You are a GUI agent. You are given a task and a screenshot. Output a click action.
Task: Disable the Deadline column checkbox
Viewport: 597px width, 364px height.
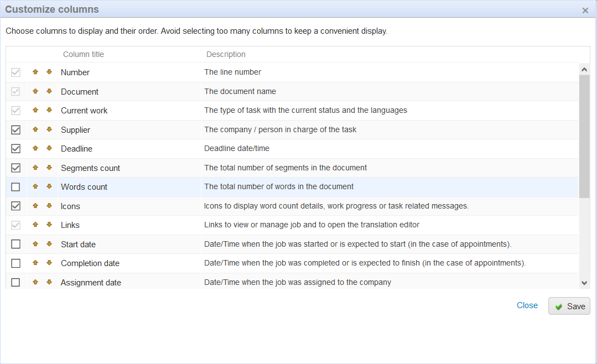(x=15, y=149)
